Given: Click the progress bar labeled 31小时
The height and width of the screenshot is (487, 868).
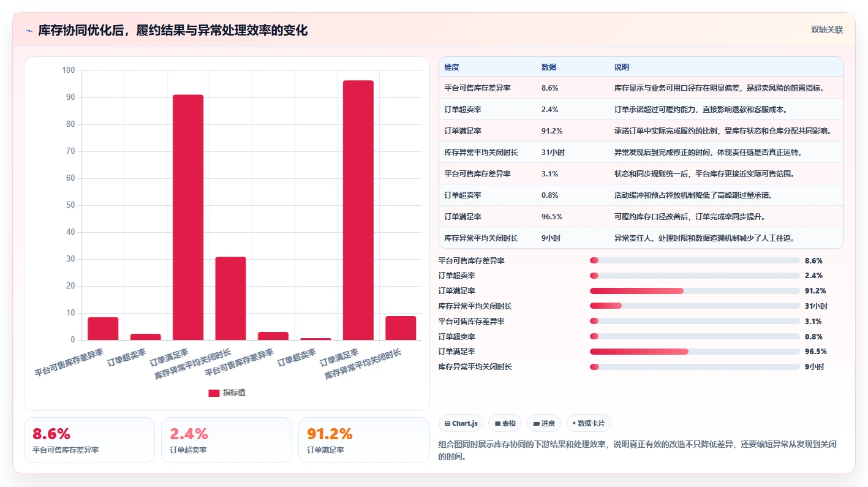Looking at the screenshot, I should (x=695, y=306).
